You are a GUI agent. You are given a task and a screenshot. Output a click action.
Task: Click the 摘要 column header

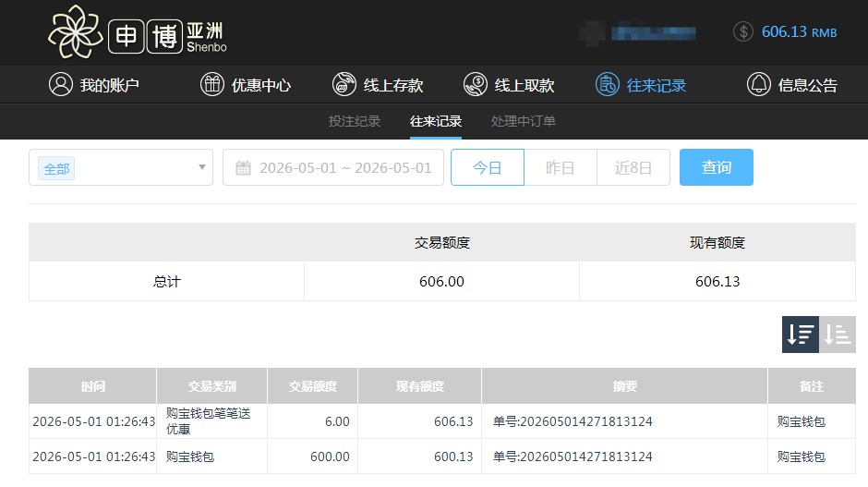tap(624, 386)
